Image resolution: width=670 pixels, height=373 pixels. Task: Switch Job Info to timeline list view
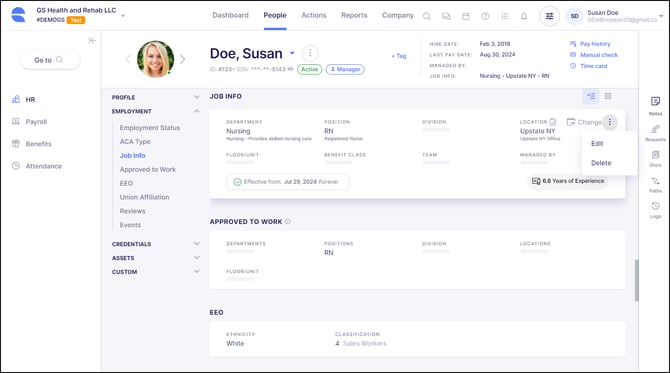tap(591, 96)
